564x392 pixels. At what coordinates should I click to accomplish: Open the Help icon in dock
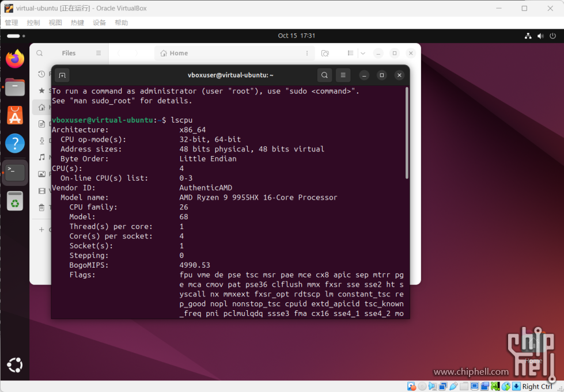coord(15,143)
